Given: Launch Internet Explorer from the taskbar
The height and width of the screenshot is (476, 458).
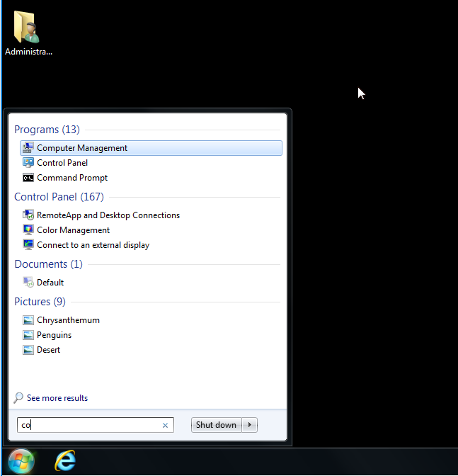Looking at the screenshot, I should coord(65,460).
